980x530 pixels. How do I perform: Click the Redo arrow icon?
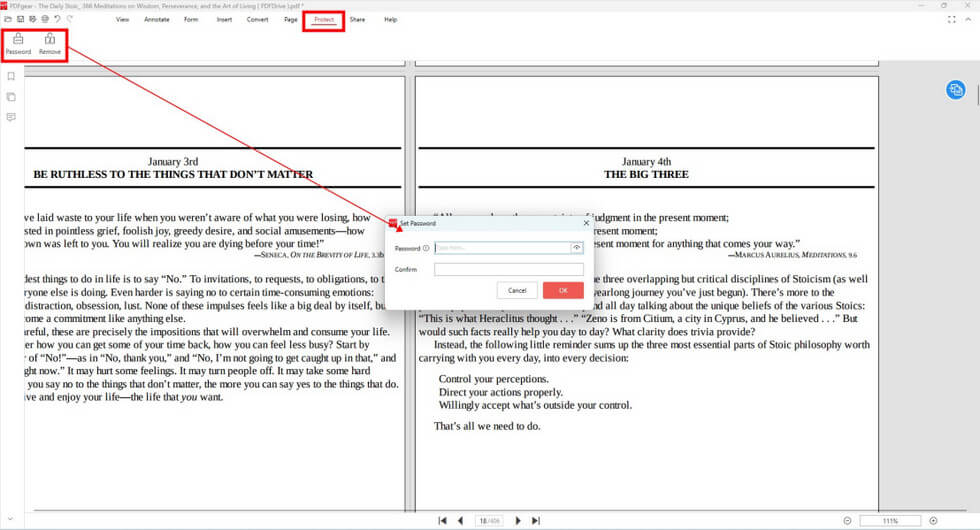[x=69, y=19]
